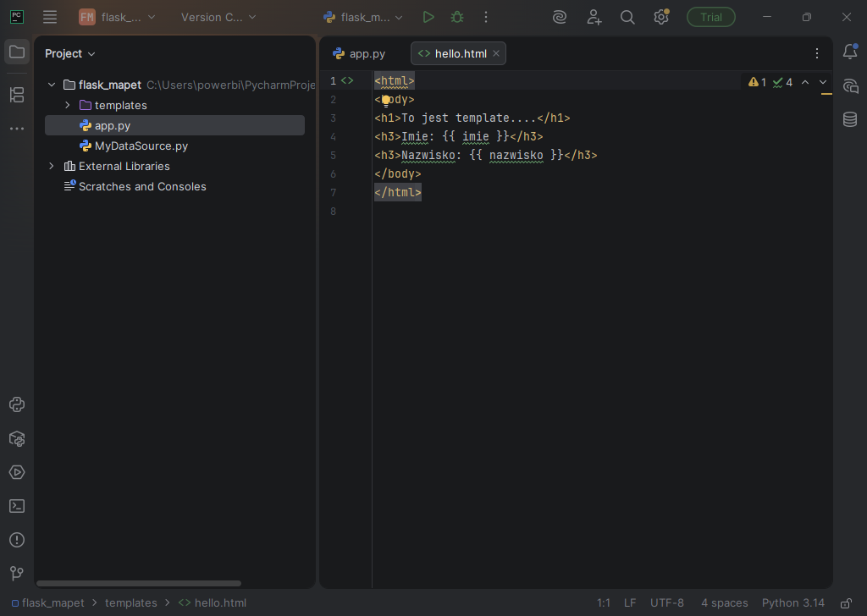Click caret position 1:1 in status bar
The image size is (867, 616).
(x=603, y=602)
